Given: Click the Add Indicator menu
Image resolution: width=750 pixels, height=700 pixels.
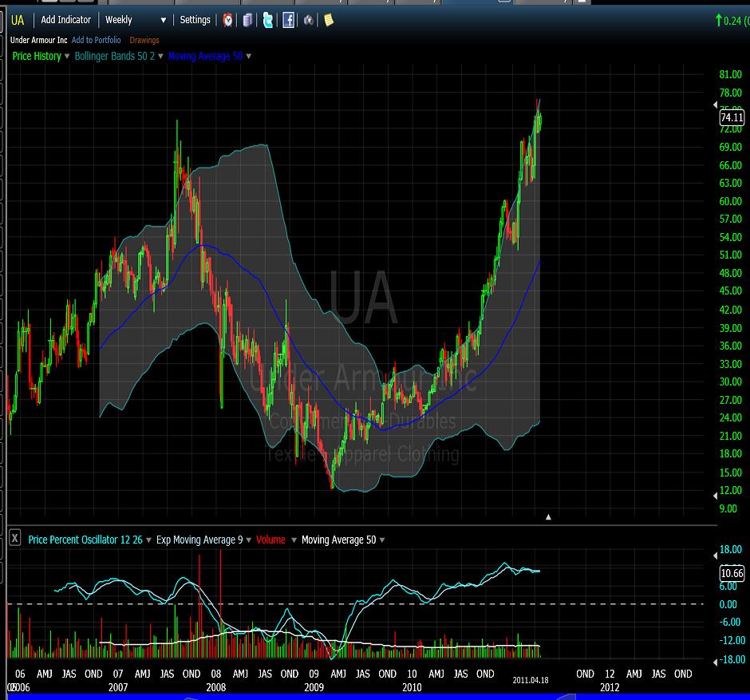Looking at the screenshot, I should [x=66, y=20].
